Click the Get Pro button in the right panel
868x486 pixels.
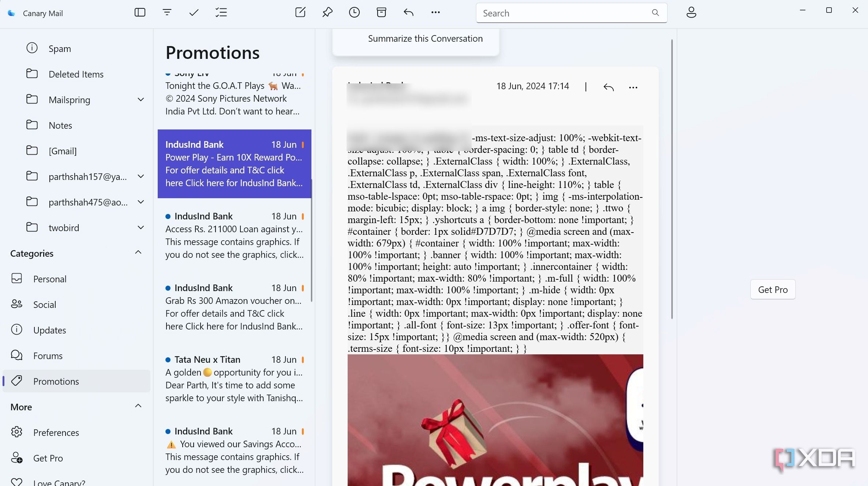772,290
